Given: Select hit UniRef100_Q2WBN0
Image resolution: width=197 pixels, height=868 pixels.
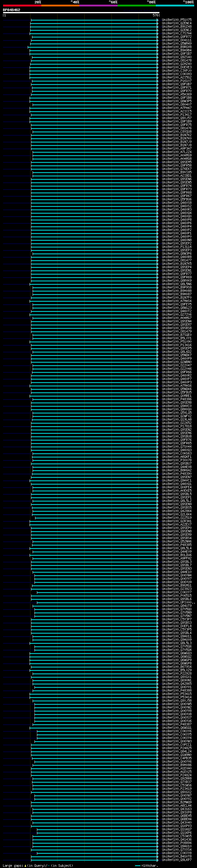Looking at the screenshot, I should click(x=177, y=362).
